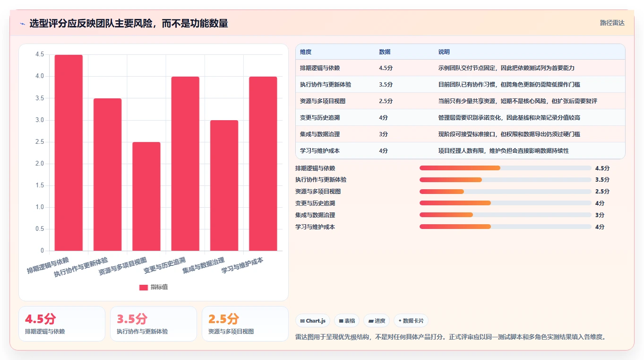
Task: Open the 2.5分 资源与多项目视图 data card
Action: pos(245,324)
